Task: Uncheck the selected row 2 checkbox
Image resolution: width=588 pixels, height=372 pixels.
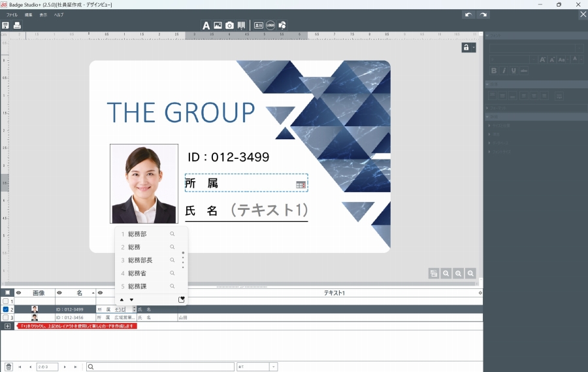Action: pyautogui.click(x=6, y=309)
